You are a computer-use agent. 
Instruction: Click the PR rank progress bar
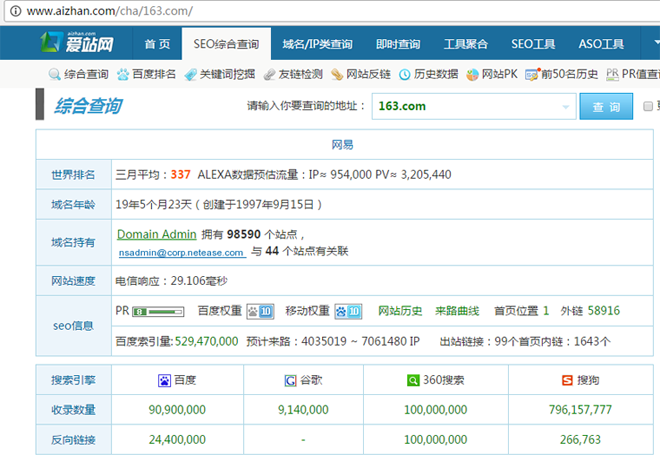point(158,312)
